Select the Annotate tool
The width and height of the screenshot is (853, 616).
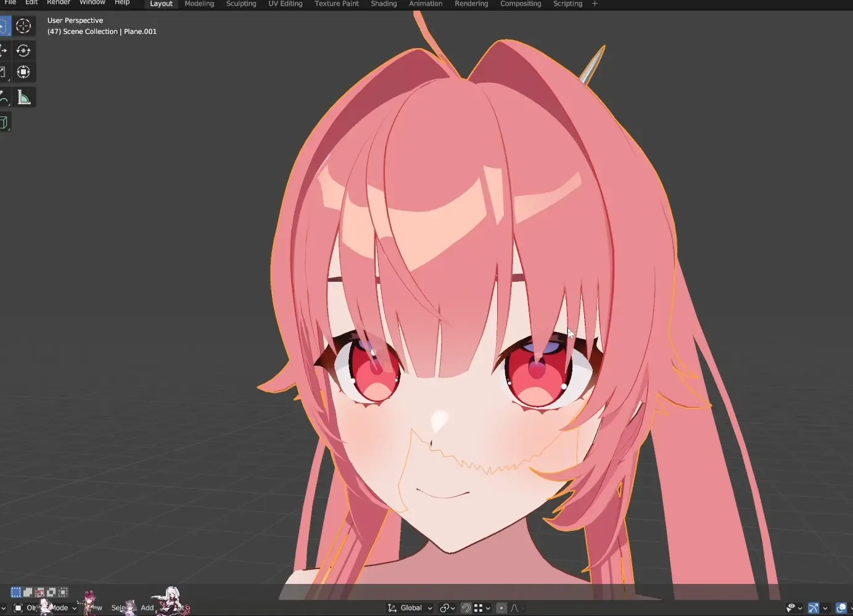tap(4, 97)
